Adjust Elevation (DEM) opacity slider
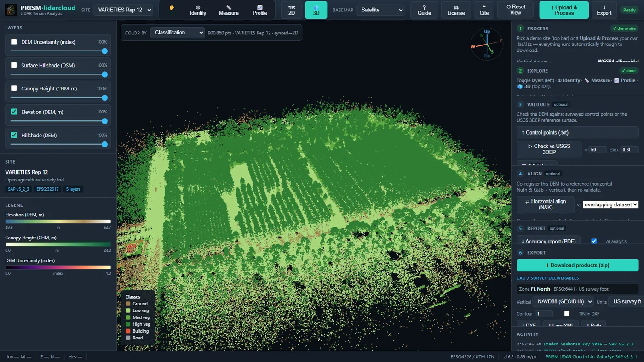Viewport: 644px width, 362px height. pyautogui.click(x=58, y=121)
